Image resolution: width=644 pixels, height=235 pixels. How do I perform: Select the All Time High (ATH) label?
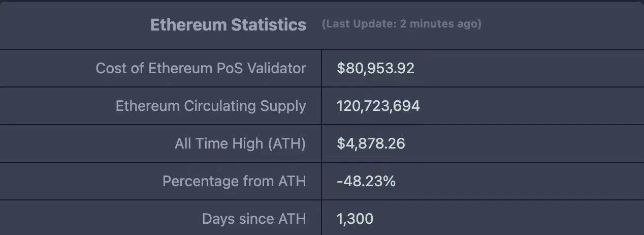coord(240,143)
